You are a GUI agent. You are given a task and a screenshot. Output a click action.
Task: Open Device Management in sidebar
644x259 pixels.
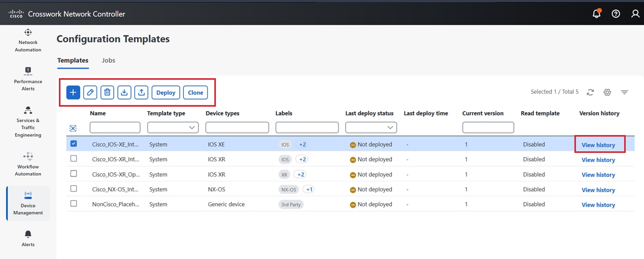[28, 203]
